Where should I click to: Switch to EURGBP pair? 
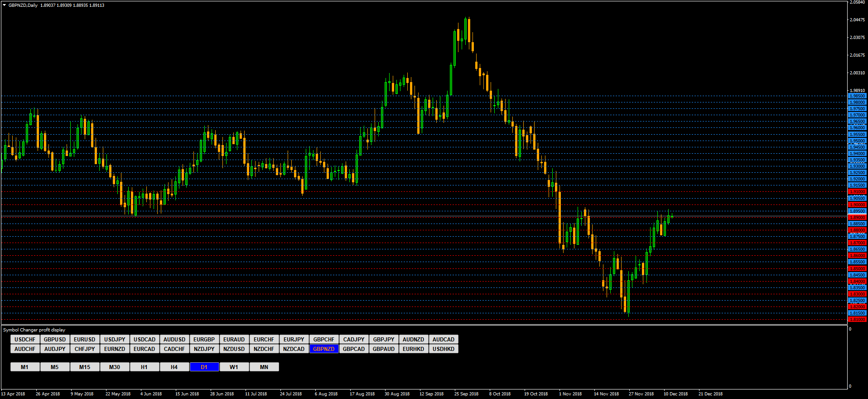(x=204, y=340)
